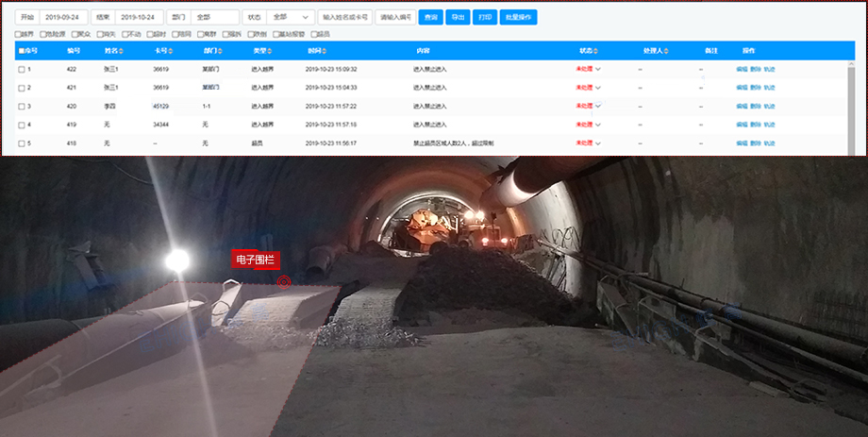Click 轨迹 link in row 5

pyautogui.click(x=769, y=143)
